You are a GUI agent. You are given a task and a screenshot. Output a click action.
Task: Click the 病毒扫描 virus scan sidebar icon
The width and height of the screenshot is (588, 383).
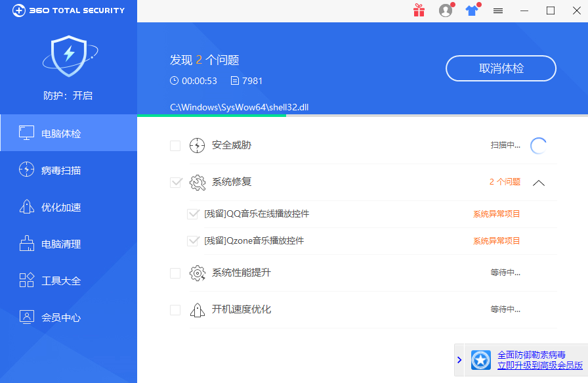26,169
